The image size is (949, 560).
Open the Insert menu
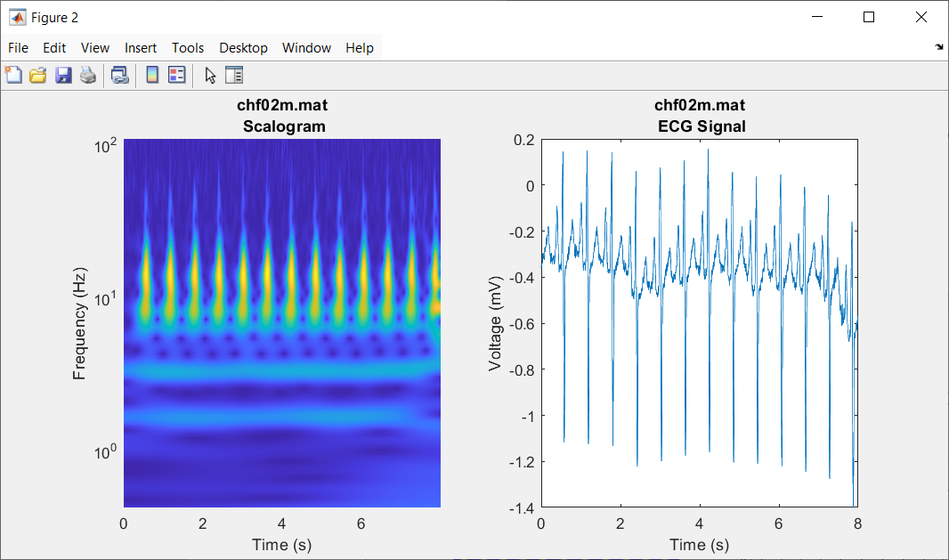coord(141,48)
